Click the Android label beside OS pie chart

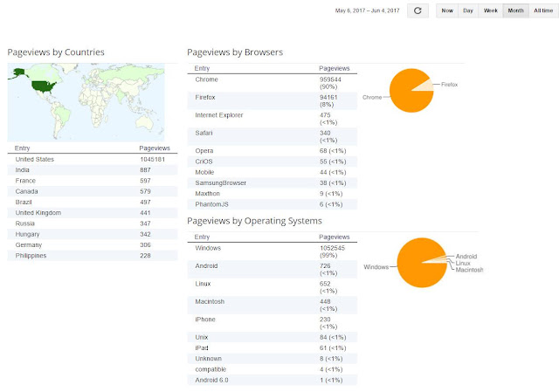466,256
